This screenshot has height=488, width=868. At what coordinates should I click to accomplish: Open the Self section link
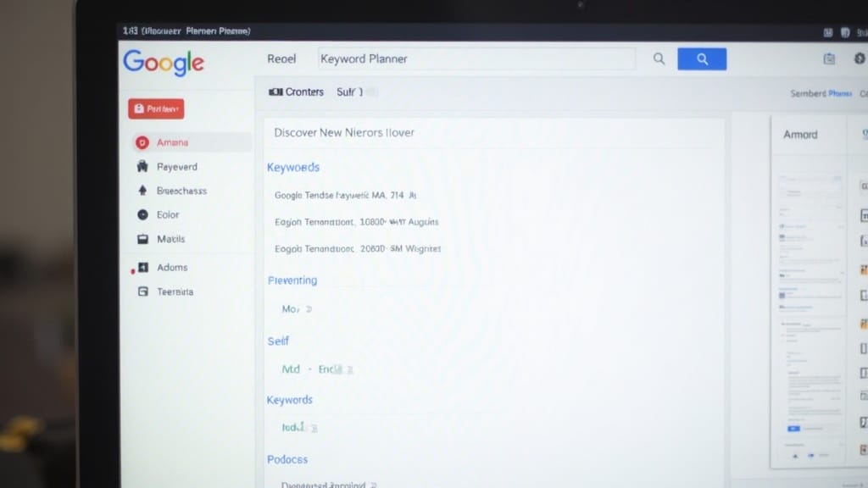tap(278, 341)
